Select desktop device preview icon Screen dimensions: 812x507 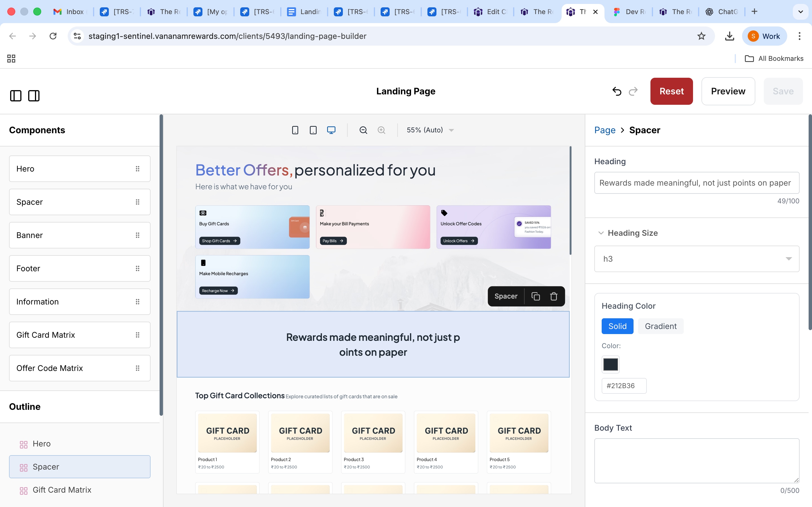point(331,130)
